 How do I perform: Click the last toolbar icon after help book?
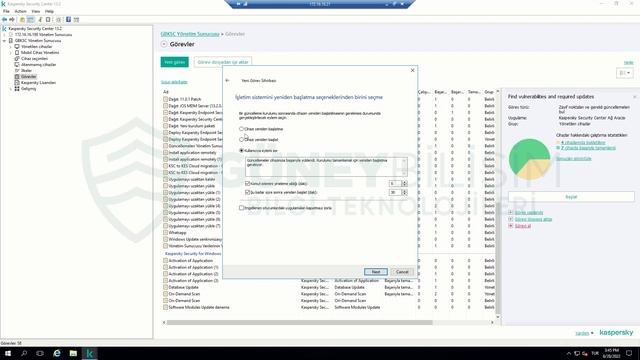pos(76,19)
